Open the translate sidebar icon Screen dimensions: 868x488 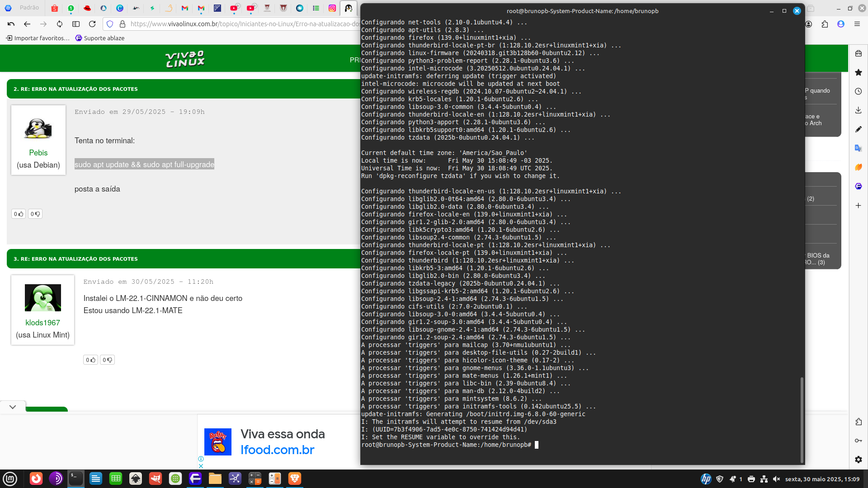859,148
